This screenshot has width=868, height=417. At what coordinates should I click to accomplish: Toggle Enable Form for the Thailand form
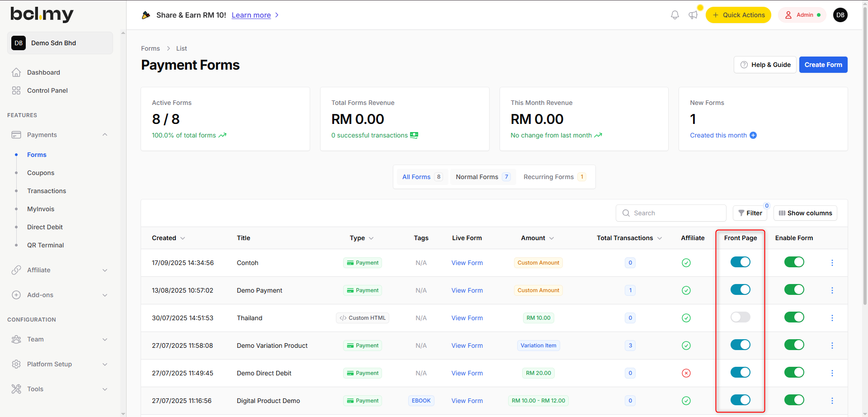point(794,317)
